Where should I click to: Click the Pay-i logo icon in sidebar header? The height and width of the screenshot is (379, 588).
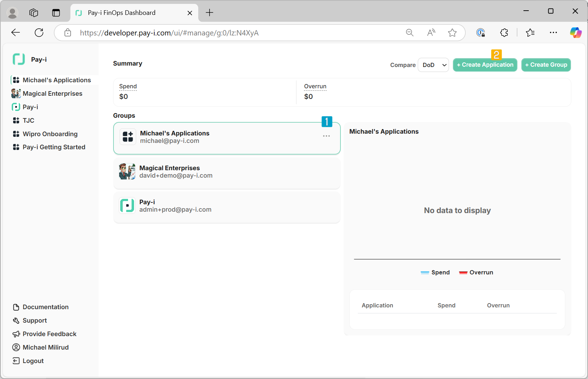pyautogui.click(x=19, y=59)
